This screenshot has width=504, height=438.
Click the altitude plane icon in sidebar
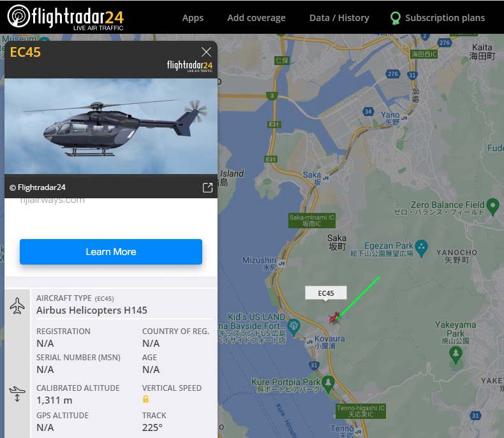(17, 394)
